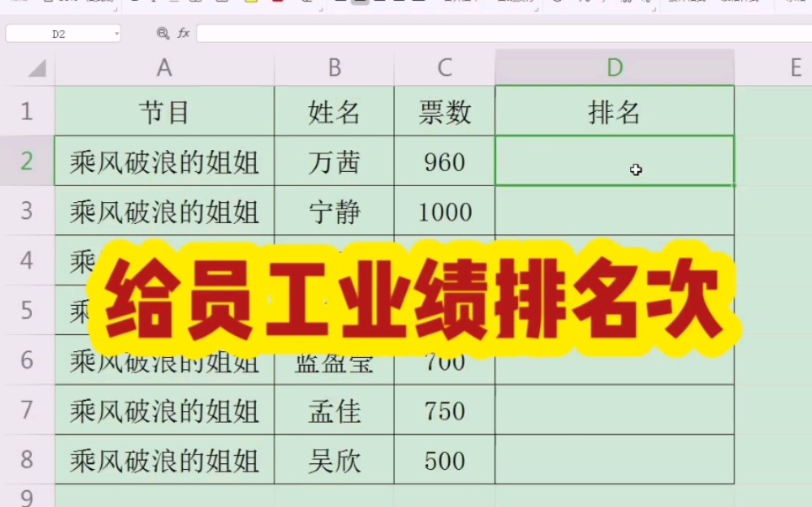Image resolution: width=812 pixels, height=507 pixels.
Task: Click the Center Align icon
Action: [x=361, y=4]
